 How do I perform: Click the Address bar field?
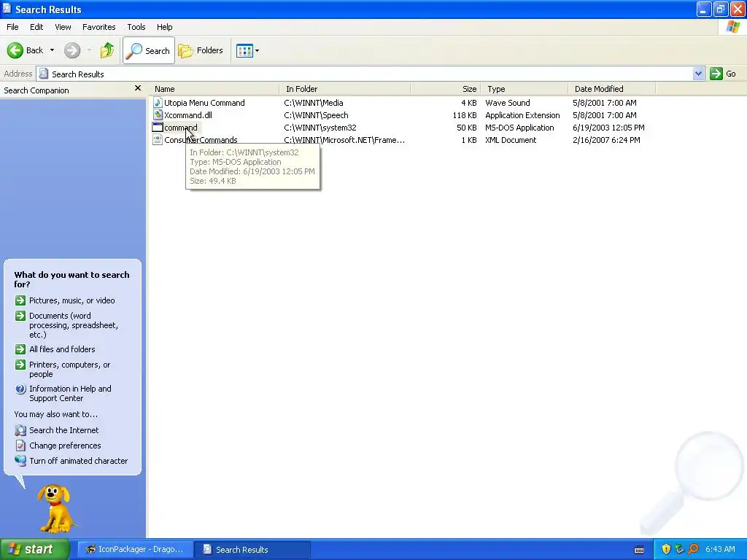[365, 74]
